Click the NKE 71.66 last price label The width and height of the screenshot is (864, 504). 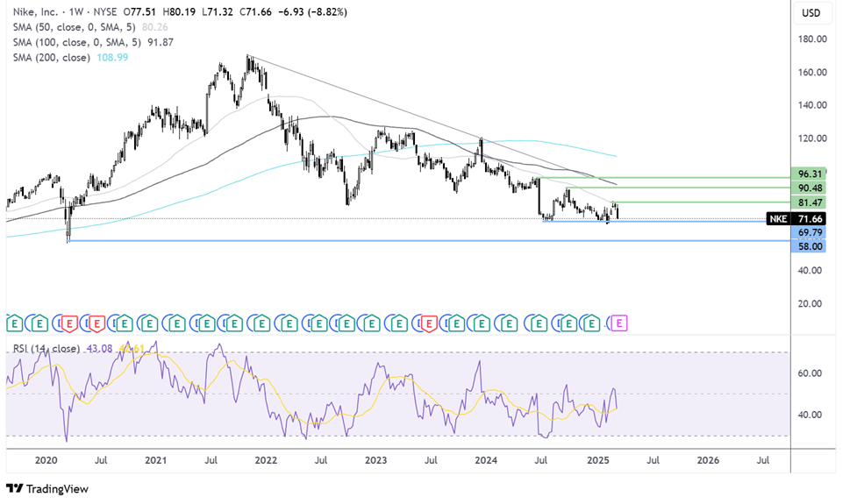[x=796, y=218]
